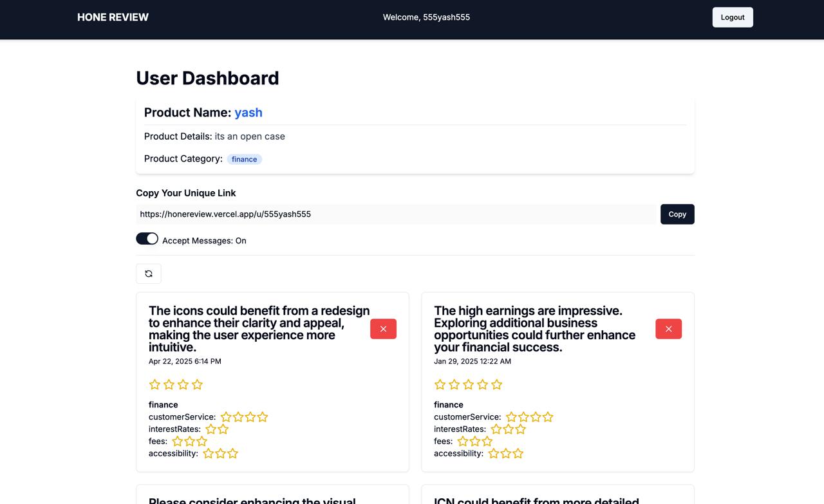824x504 pixels.
Task: Click fifth overall star on high earnings review
Action: [496, 384]
